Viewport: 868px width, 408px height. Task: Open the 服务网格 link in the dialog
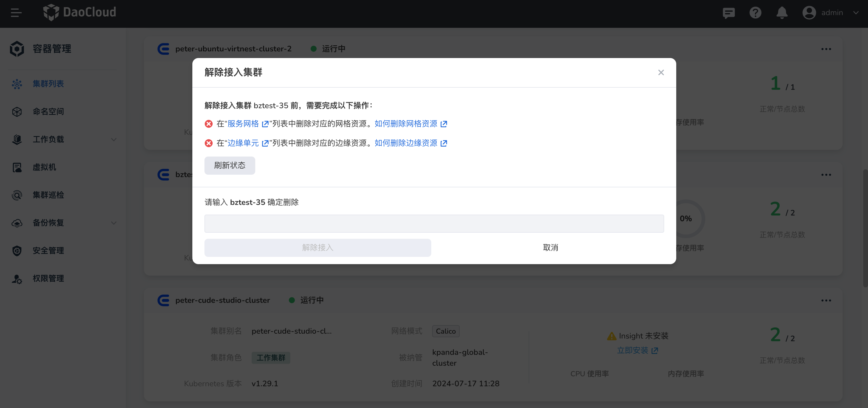click(x=243, y=124)
